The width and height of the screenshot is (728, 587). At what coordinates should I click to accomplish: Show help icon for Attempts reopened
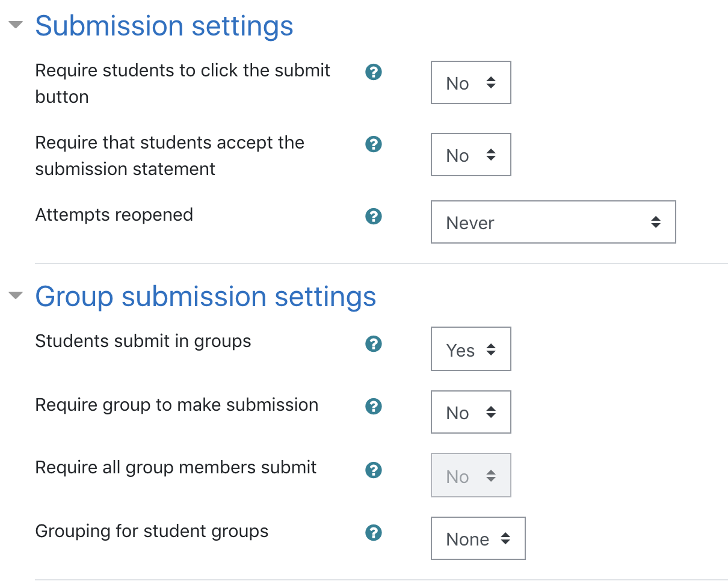click(374, 217)
